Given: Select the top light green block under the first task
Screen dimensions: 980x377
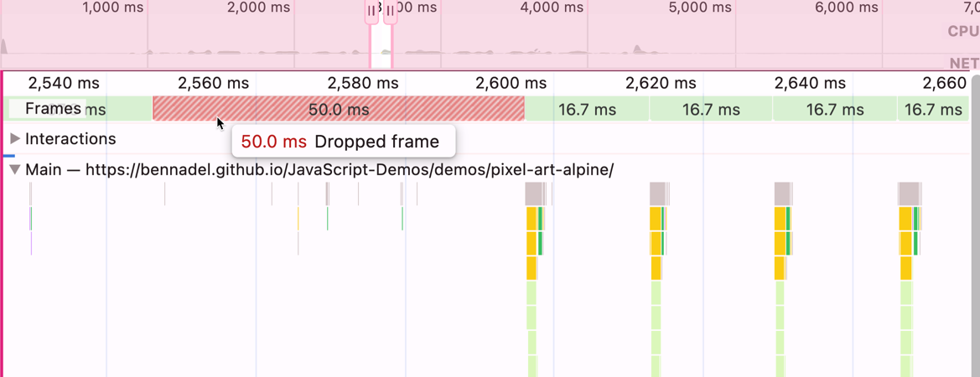Looking at the screenshot, I should point(531,292).
